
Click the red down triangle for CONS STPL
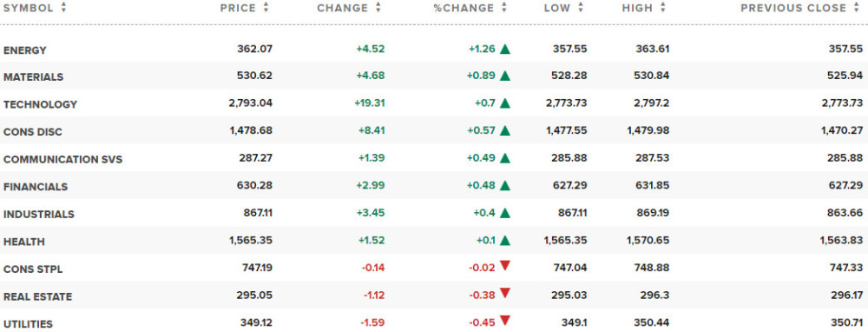click(504, 266)
